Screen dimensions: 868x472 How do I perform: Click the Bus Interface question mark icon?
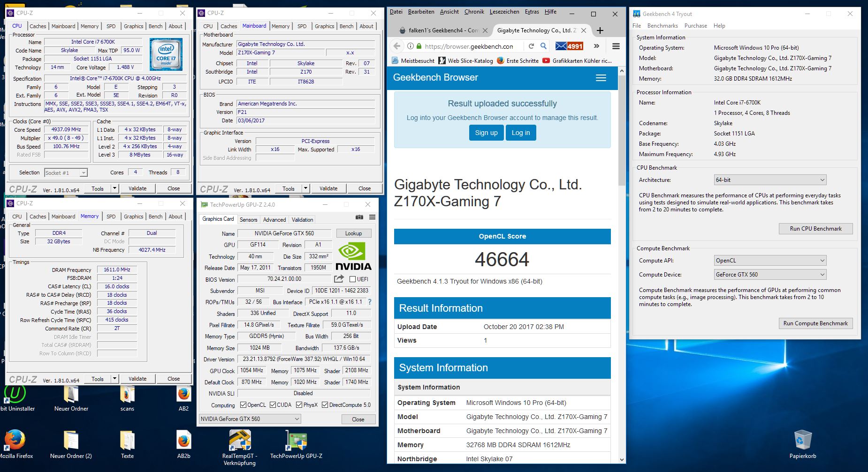coord(369,302)
